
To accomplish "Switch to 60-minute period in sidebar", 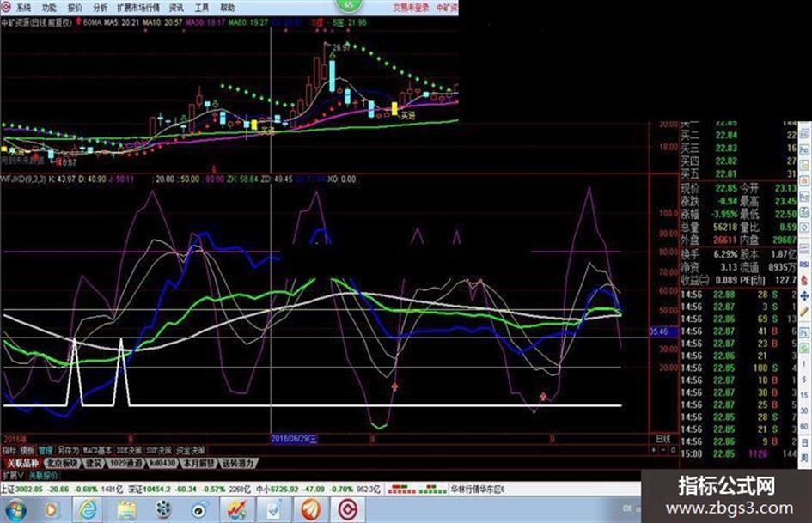I will point(804,427).
